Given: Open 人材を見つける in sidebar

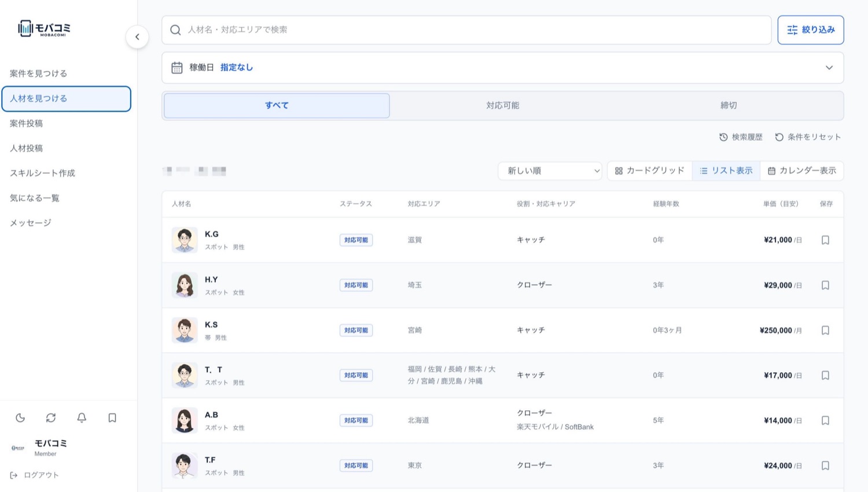Looking at the screenshot, I should pyautogui.click(x=67, y=98).
